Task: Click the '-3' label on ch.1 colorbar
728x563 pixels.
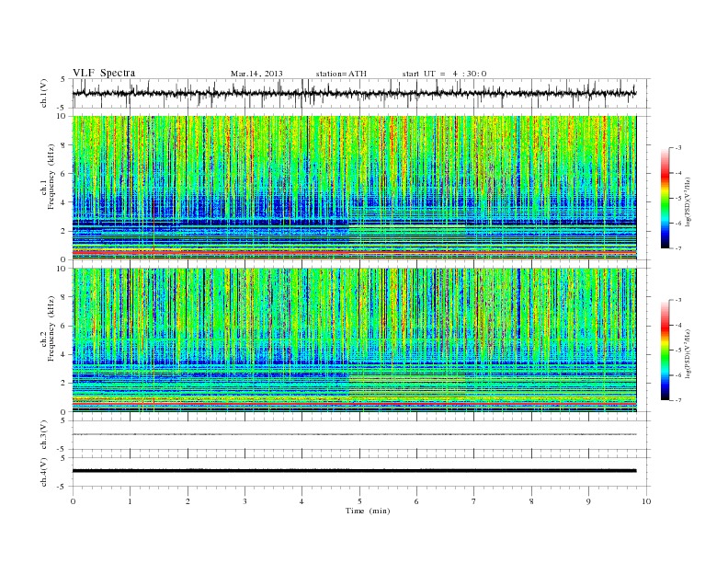Action: click(678, 148)
